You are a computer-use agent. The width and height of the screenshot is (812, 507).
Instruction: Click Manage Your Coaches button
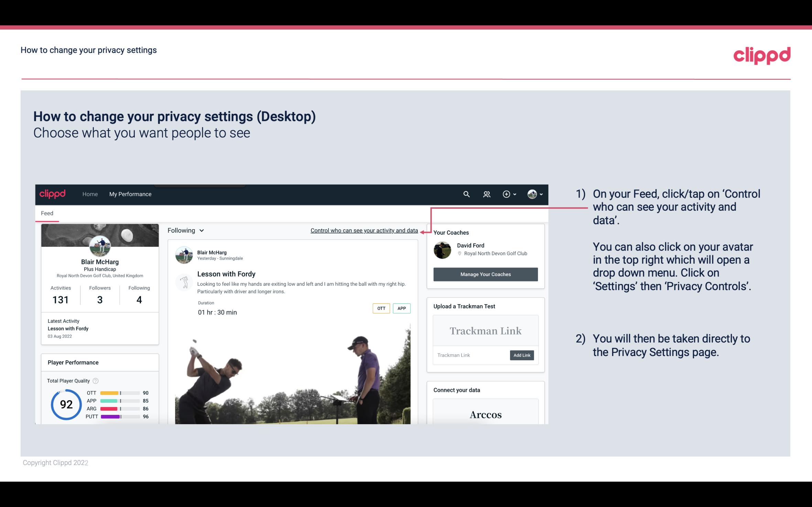[x=486, y=274]
